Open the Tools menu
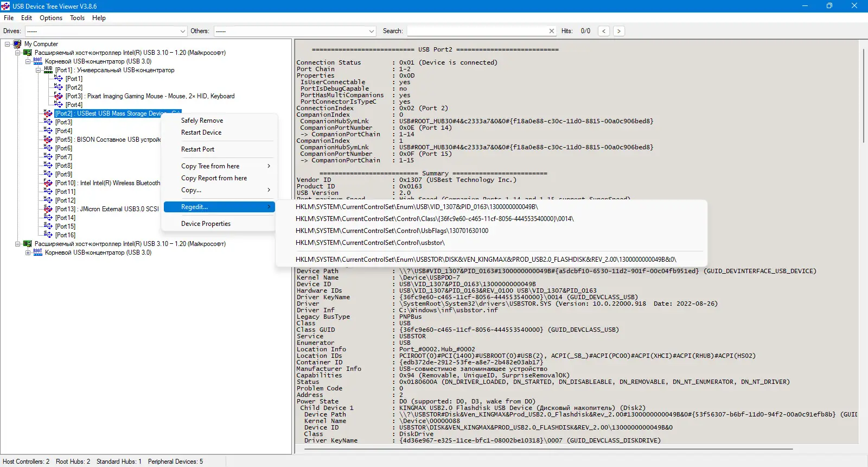868x467 pixels. pyautogui.click(x=77, y=18)
